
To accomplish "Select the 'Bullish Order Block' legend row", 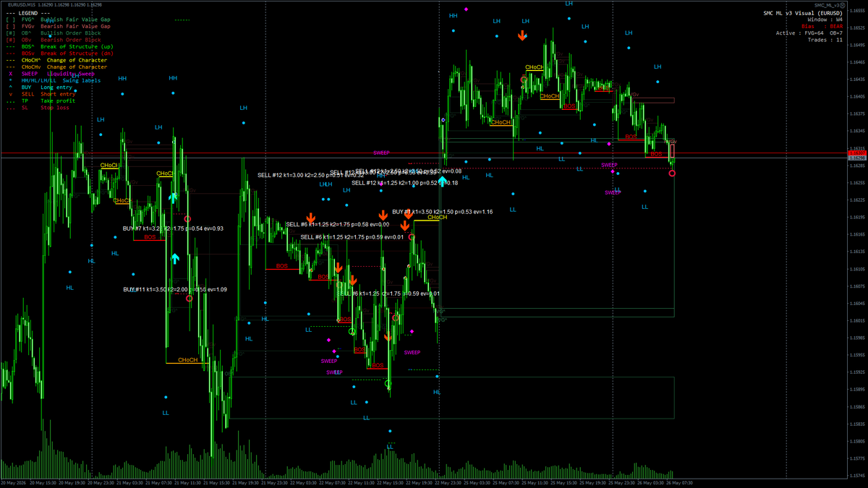I will coord(54,33).
